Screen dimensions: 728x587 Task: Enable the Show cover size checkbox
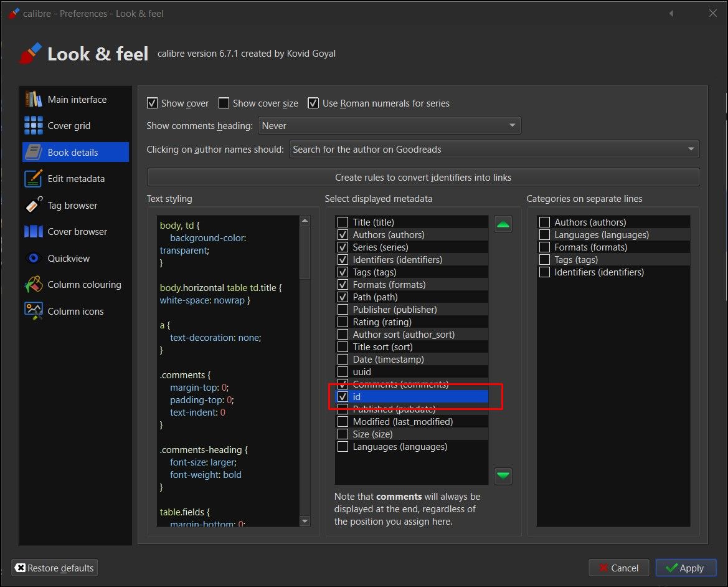[x=224, y=103]
